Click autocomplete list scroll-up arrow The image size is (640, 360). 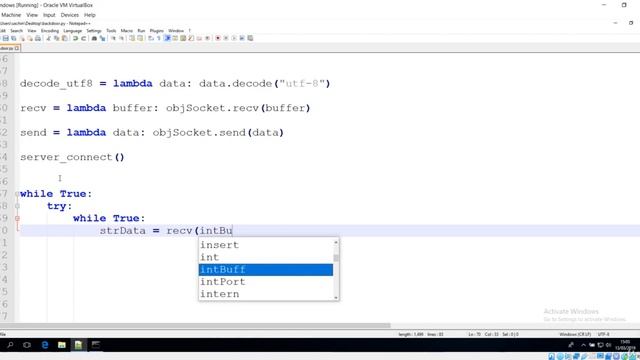pyautogui.click(x=336, y=242)
